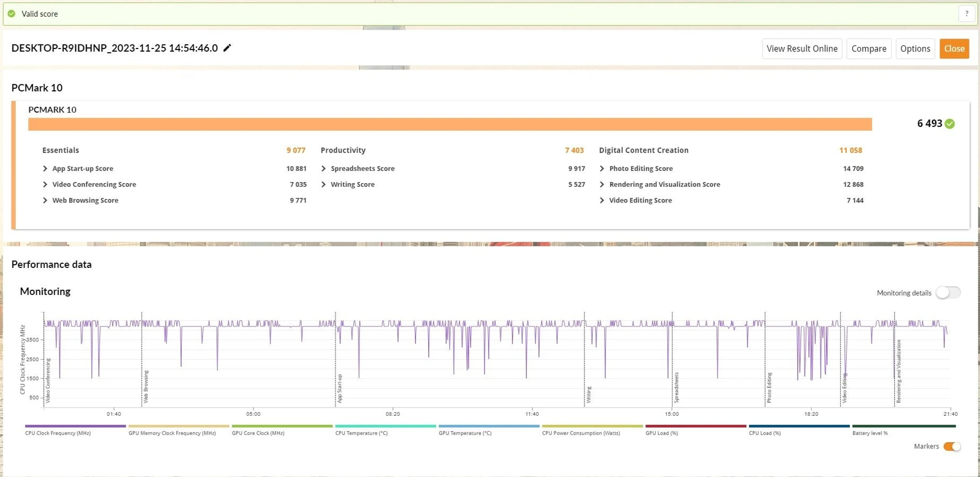This screenshot has width=980, height=477.
Task: Click the 15:00 time label on chart axis
Action: [672, 414]
